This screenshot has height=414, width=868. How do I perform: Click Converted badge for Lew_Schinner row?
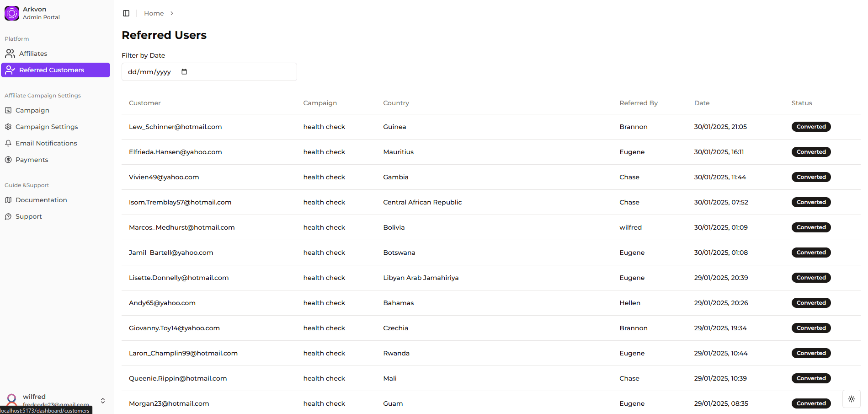tap(811, 127)
